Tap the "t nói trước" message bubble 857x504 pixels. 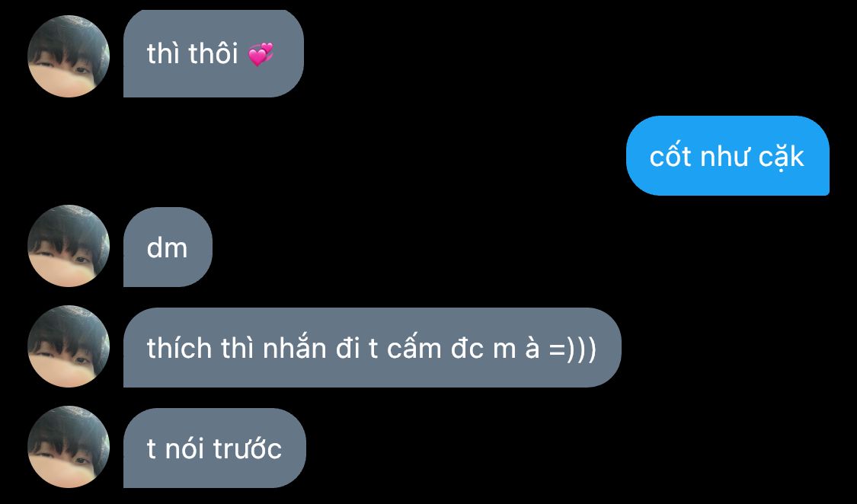(214, 448)
